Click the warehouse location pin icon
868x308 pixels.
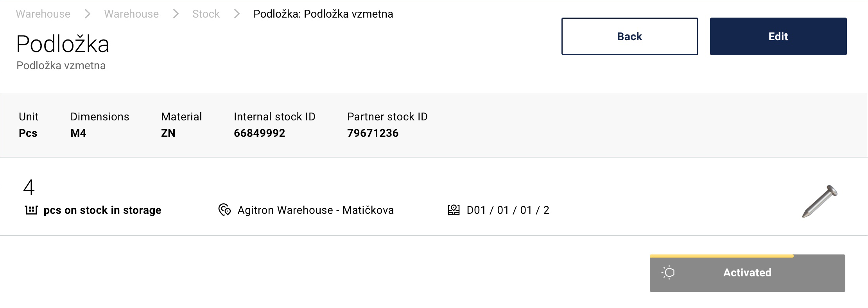(224, 210)
